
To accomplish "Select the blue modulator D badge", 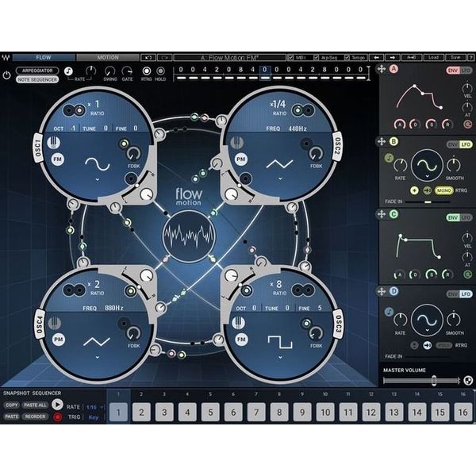I will 393,291.
